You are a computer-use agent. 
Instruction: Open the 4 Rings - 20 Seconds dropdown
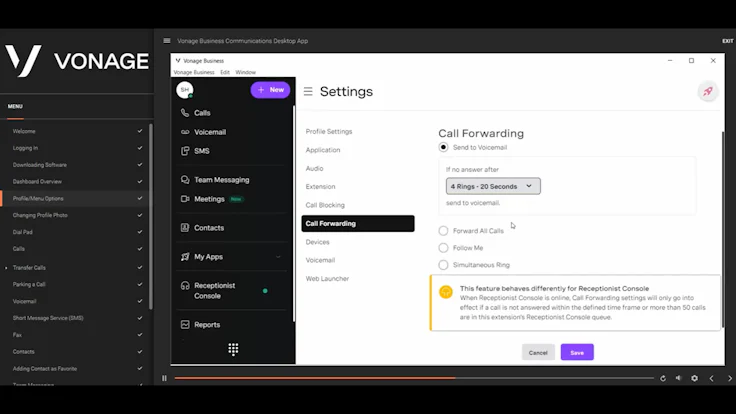(x=493, y=186)
